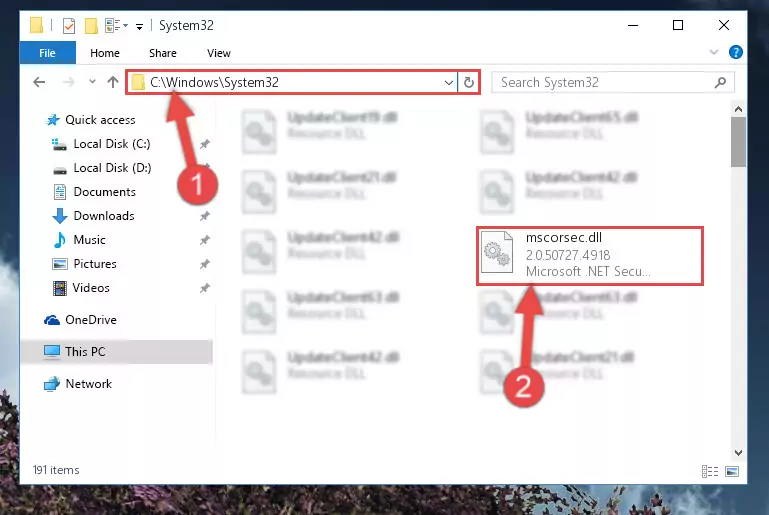The image size is (769, 515).
Task: Click the pin icon beside Downloads
Action: (205, 216)
